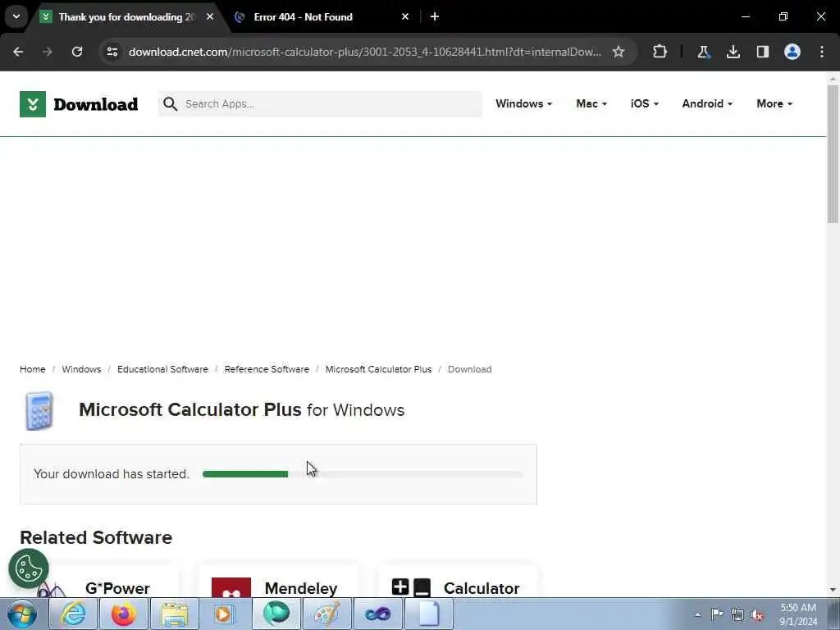Expand the More menu
Screen dimensions: 840x630
[x=774, y=104]
